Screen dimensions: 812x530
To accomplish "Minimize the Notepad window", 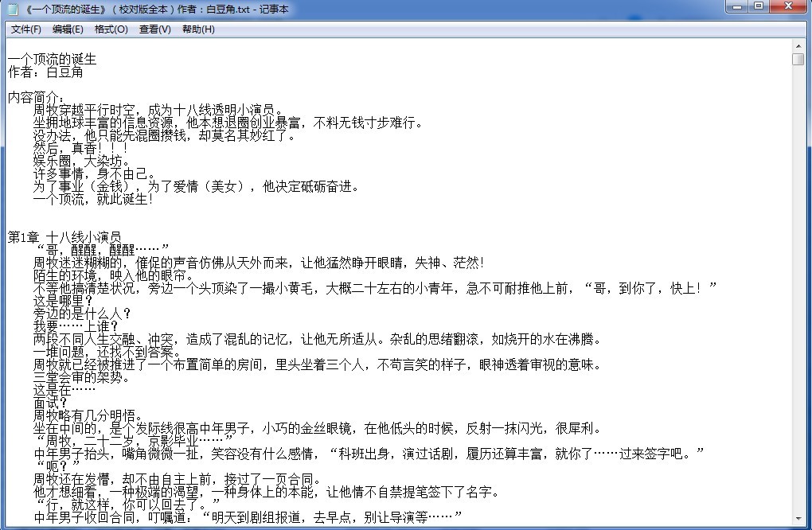I will 738,6.
